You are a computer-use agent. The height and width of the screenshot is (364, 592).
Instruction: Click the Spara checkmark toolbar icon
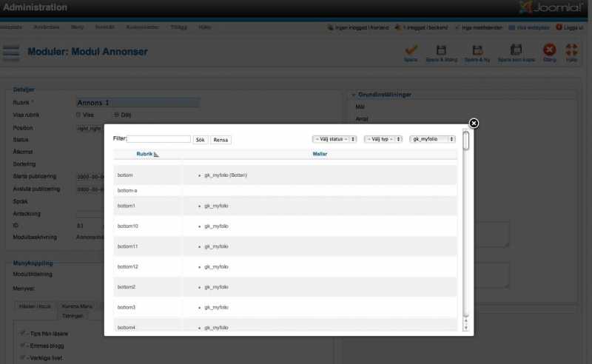411,50
